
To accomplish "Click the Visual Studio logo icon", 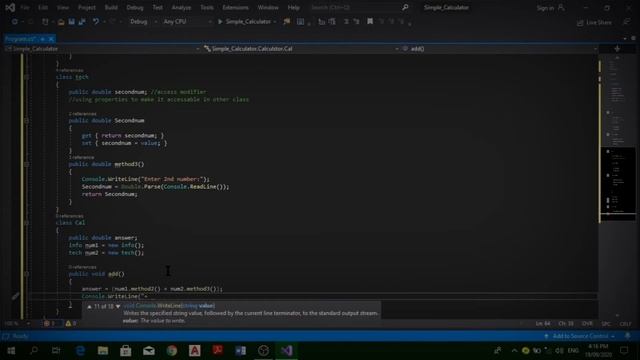I will 10,7.
